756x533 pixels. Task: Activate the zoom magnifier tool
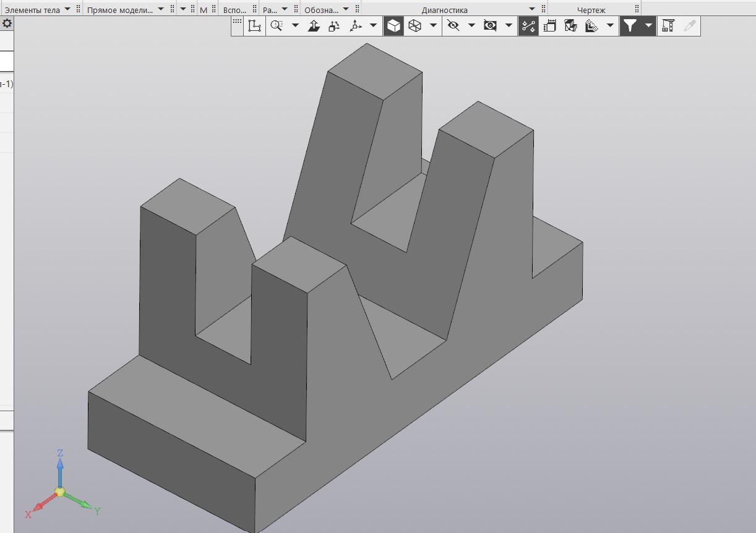[277, 26]
